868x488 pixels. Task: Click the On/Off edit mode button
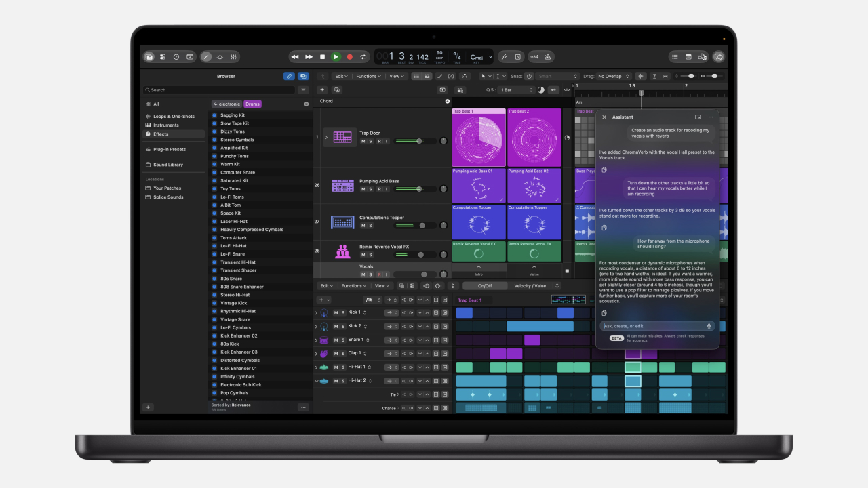[x=485, y=285]
